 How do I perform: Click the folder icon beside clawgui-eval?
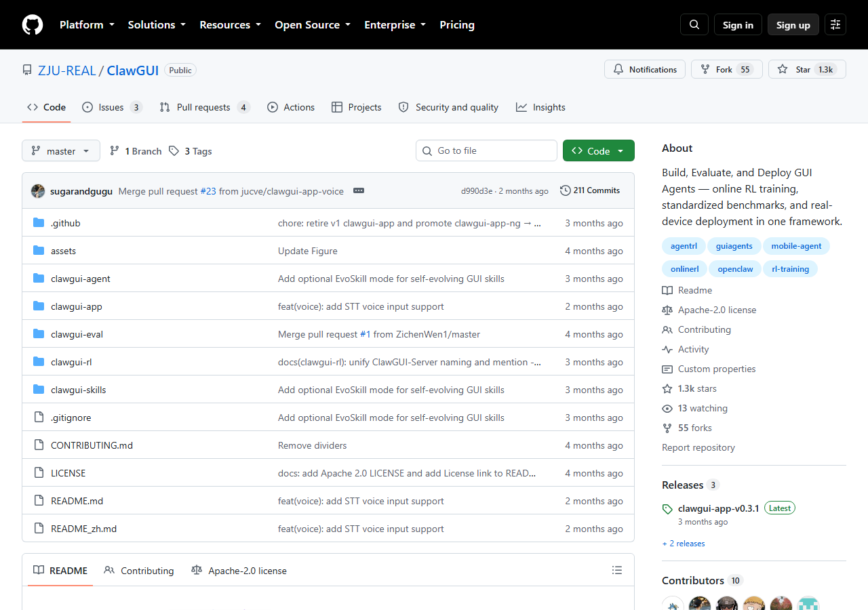coord(39,334)
